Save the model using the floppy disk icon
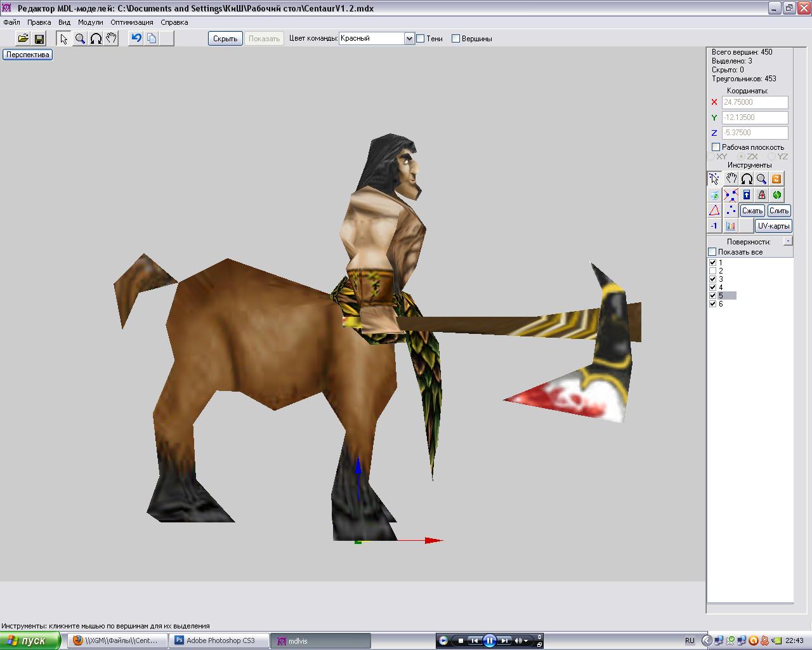Image resolution: width=812 pixels, height=650 pixels. coord(39,38)
